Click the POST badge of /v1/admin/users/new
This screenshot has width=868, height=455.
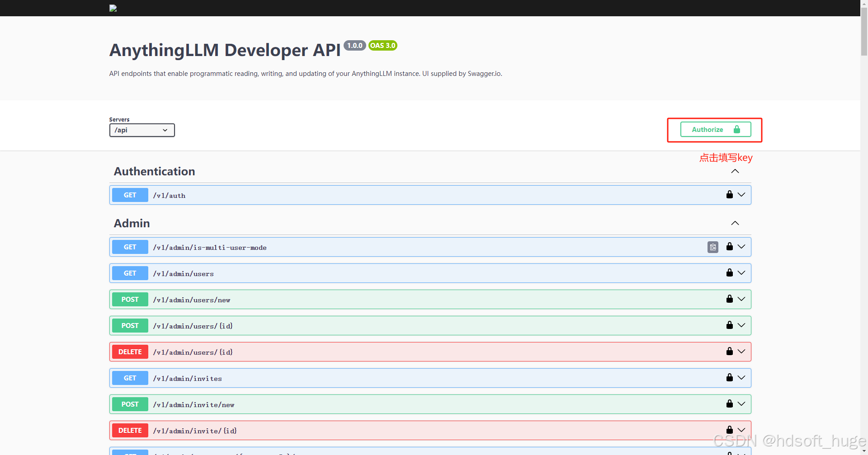130,300
